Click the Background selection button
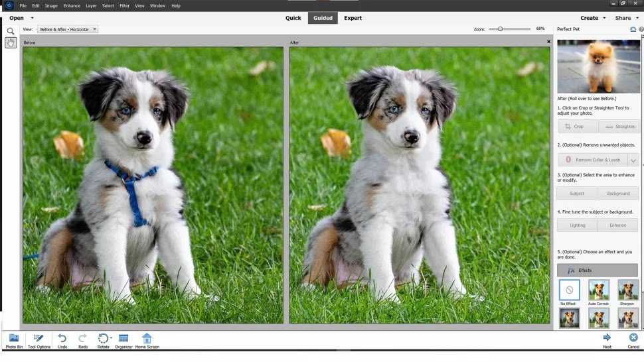 point(617,194)
